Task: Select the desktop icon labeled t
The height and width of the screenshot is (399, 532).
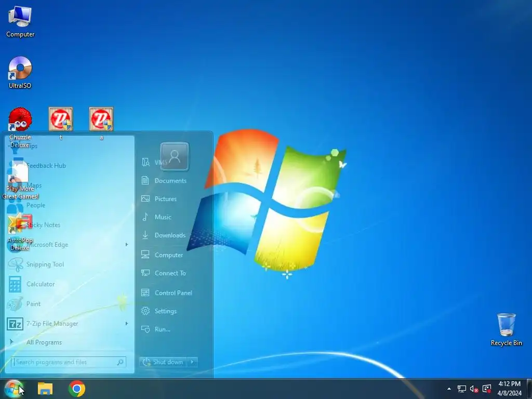Action: (x=61, y=124)
